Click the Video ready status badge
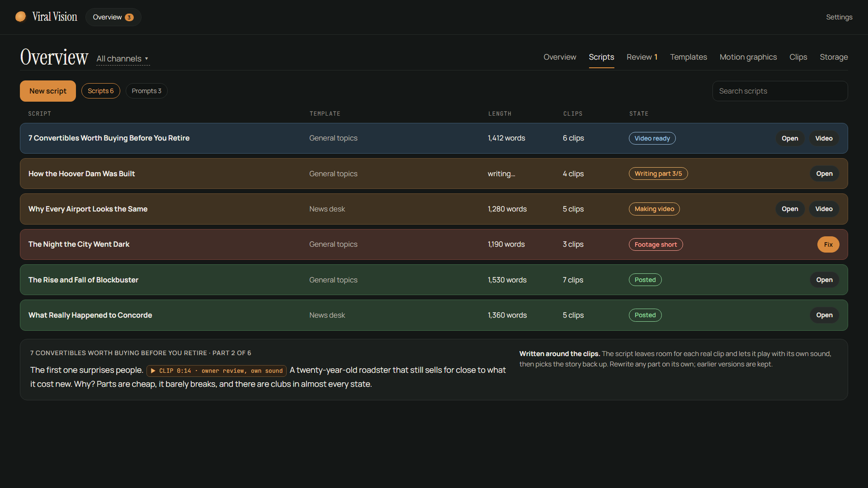The width and height of the screenshot is (868, 488). pyautogui.click(x=652, y=138)
